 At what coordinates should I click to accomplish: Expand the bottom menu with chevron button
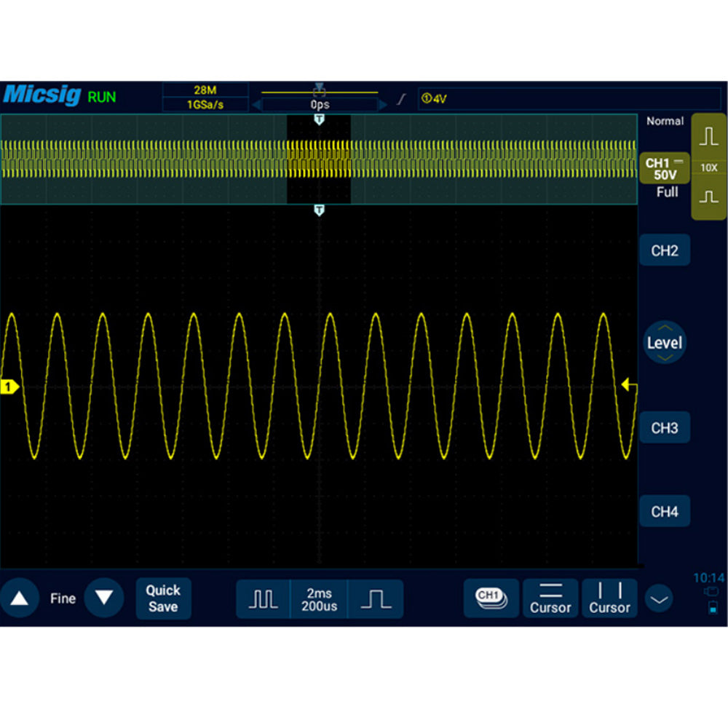(x=660, y=600)
